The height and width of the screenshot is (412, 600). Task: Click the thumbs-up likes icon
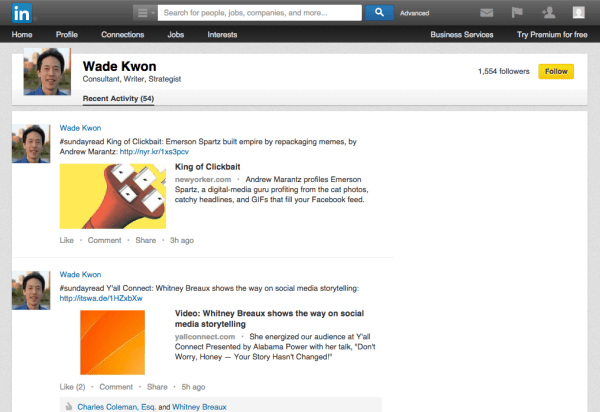69,406
